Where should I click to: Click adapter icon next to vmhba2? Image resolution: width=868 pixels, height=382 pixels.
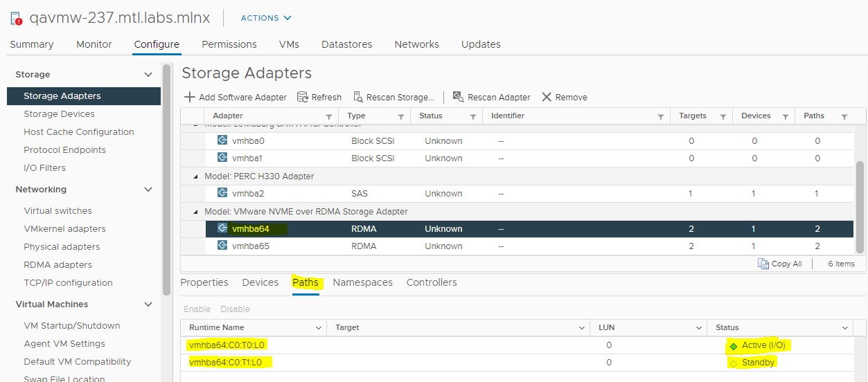click(x=222, y=193)
